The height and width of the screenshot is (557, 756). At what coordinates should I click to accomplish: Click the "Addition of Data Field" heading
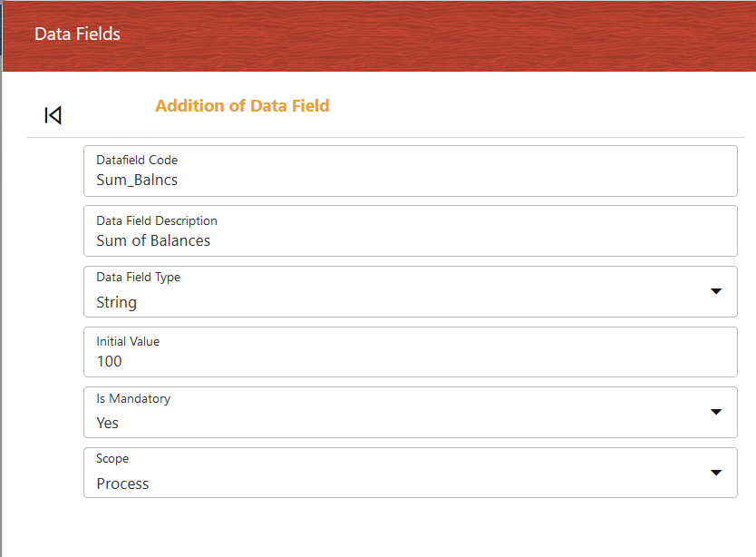pyautogui.click(x=242, y=106)
